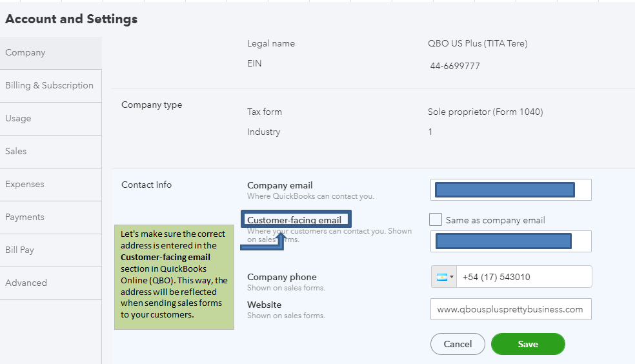Switch to the Usage tab
635x364 pixels.
tap(50, 119)
